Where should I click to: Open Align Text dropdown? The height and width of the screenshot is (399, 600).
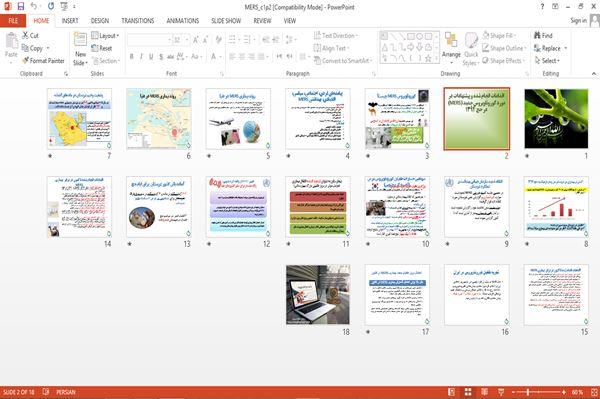pos(331,48)
